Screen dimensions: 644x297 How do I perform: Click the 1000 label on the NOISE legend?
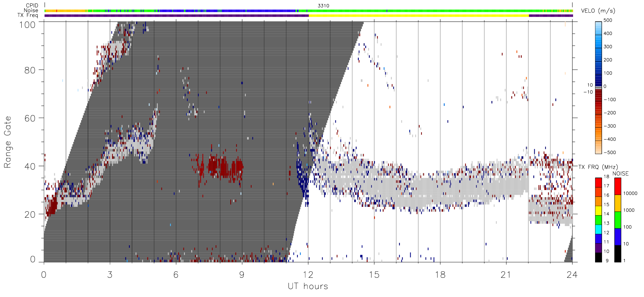tap(629, 210)
